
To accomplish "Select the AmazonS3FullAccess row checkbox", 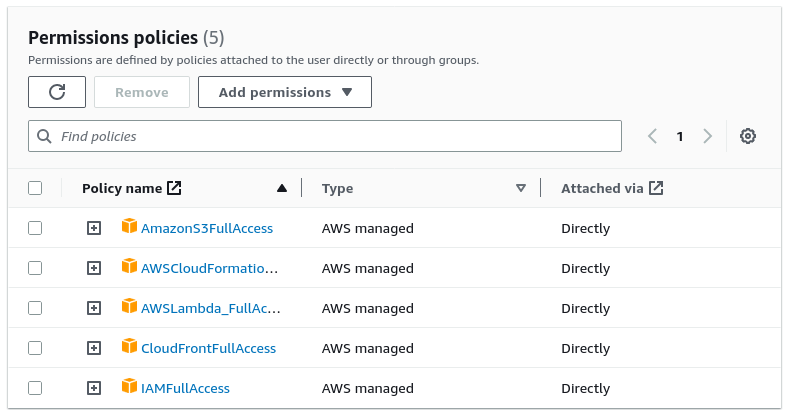I will [35, 228].
